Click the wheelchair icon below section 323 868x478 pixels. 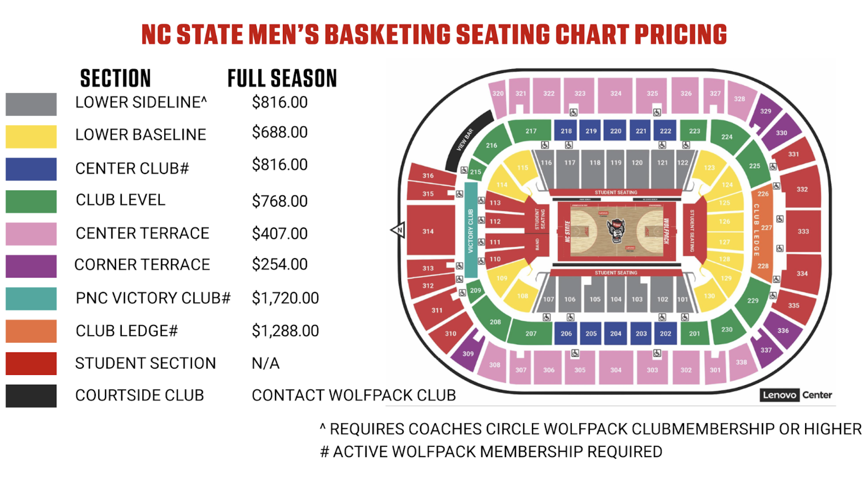[573, 113]
